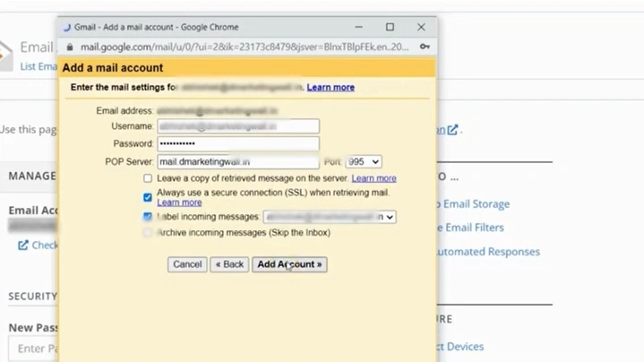644x362 pixels.
Task: Open Automated Responses link in background page
Action: [x=488, y=252]
